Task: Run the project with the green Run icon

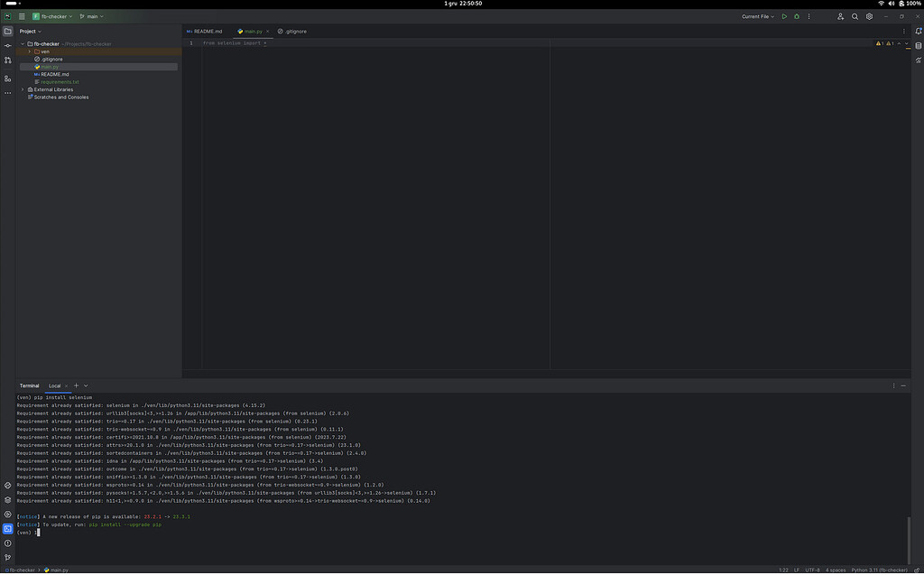Action: pos(785,16)
